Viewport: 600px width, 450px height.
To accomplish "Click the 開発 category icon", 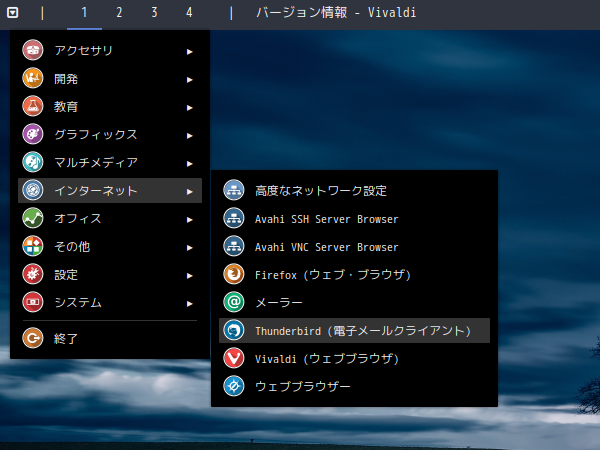I will point(33,78).
